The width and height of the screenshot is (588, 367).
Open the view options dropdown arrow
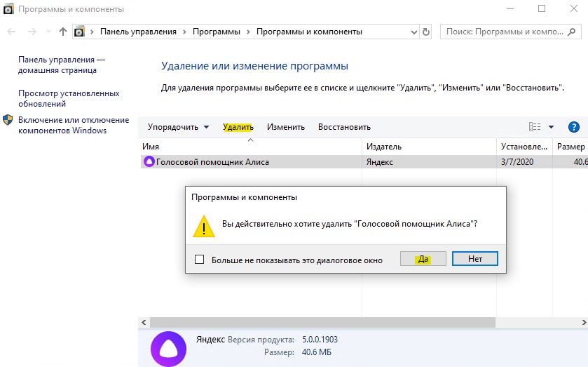tap(552, 127)
